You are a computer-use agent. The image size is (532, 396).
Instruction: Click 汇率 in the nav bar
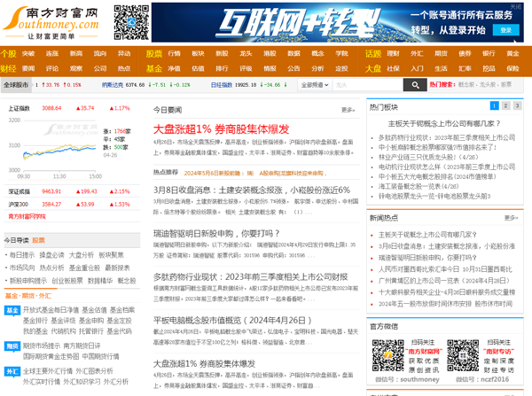pos(465,68)
